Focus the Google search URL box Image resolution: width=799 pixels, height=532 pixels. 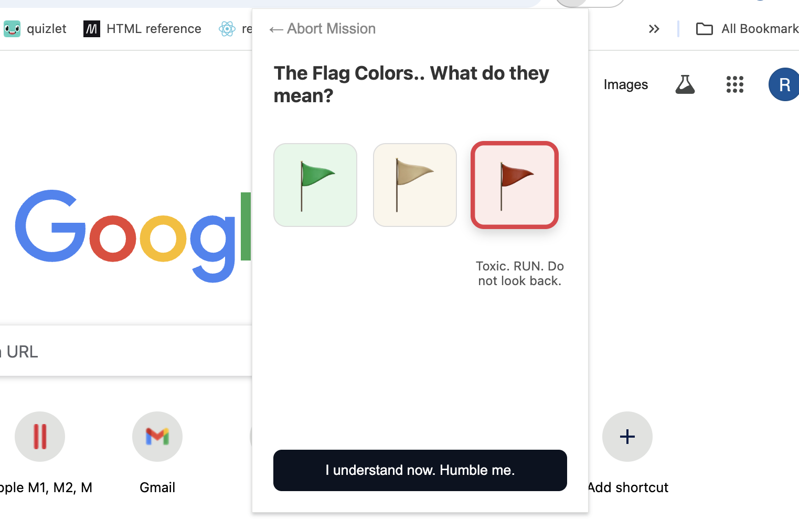point(126,351)
